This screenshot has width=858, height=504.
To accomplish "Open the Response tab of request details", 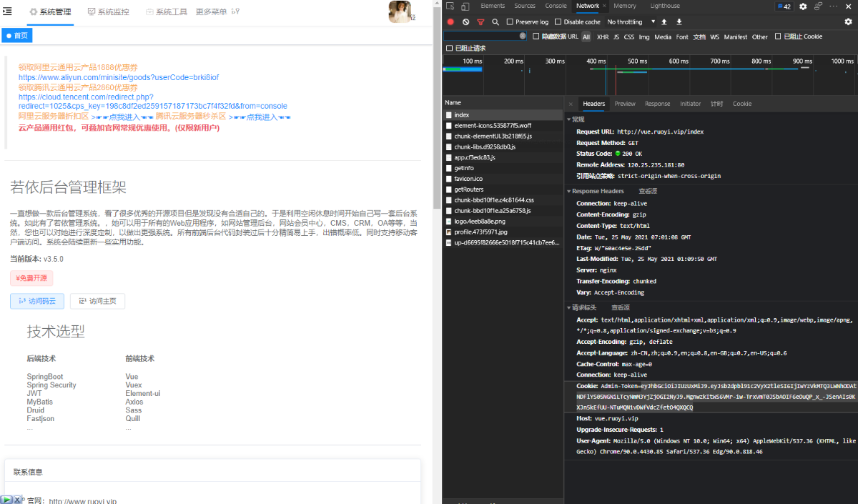I will pyautogui.click(x=658, y=104).
